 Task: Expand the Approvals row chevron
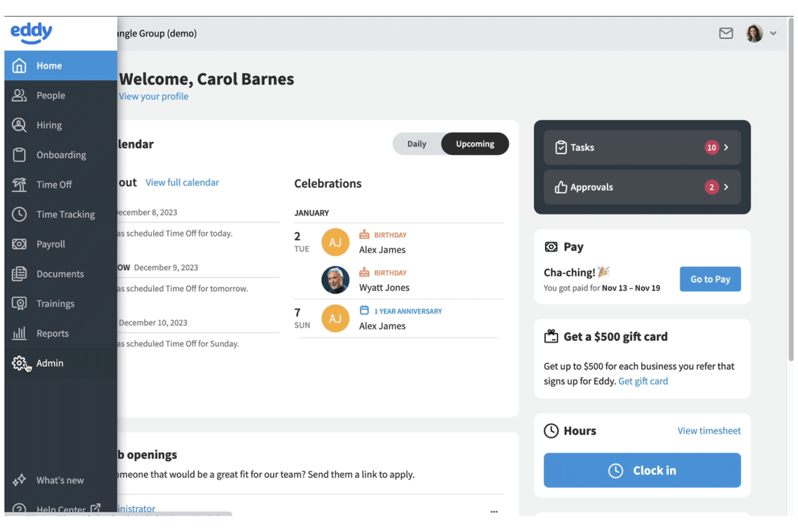726,187
